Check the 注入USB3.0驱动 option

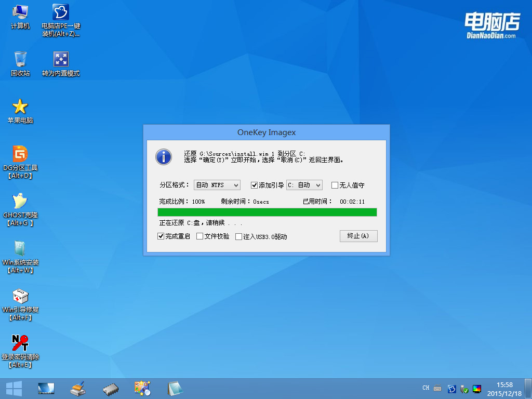(239, 236)
